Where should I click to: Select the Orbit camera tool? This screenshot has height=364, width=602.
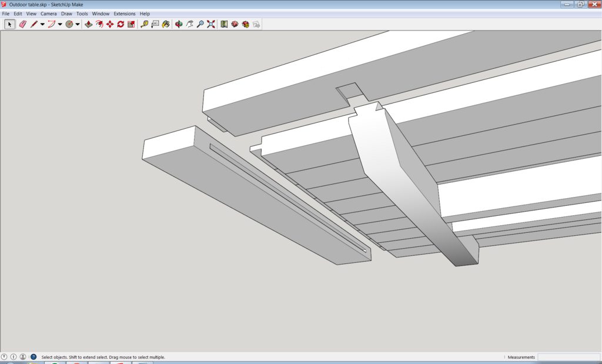point(179,24)
